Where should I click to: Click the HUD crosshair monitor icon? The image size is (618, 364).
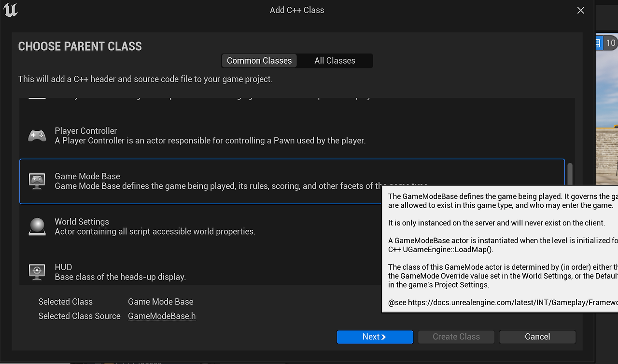[x=37, y=272]
